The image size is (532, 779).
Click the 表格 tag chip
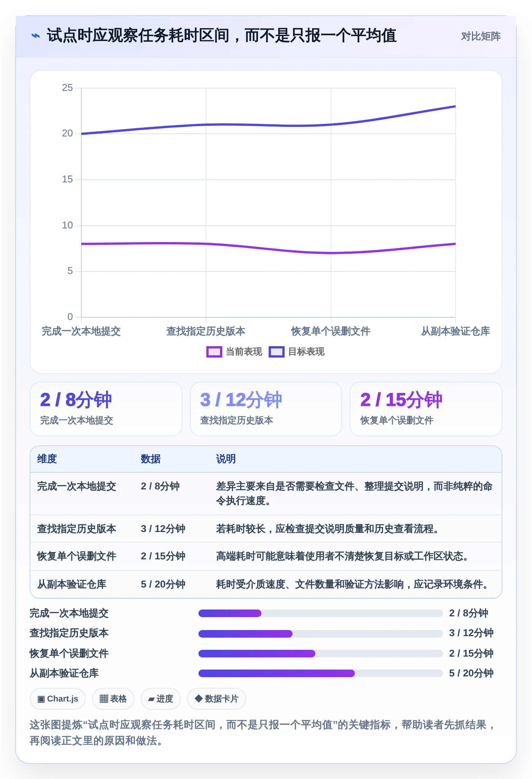pyautogui.click(x=113, y=698)
